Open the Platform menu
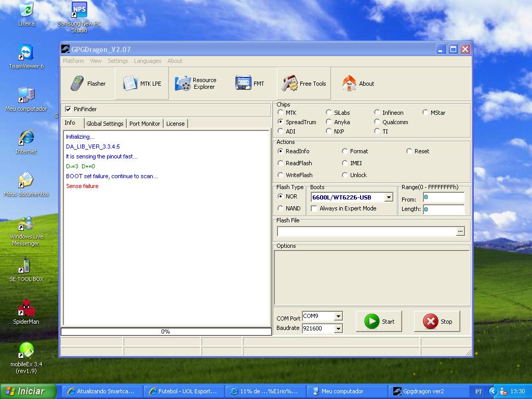This screenshot has width=532, height=399. tap(73, 61)
